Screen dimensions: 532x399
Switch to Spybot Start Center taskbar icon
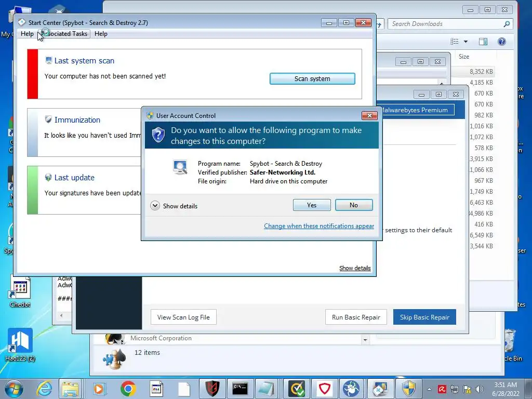[x=380, y=389]
